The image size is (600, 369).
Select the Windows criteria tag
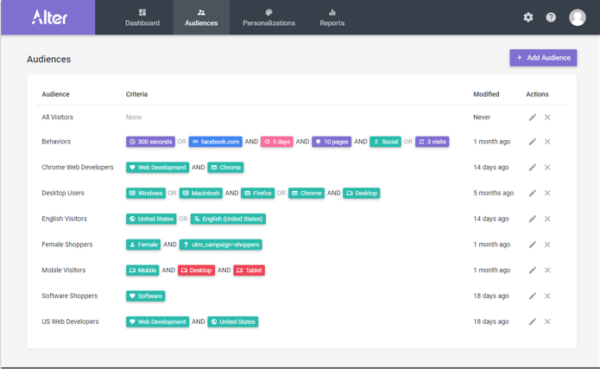pyautogui.click(x=146, y=193)
